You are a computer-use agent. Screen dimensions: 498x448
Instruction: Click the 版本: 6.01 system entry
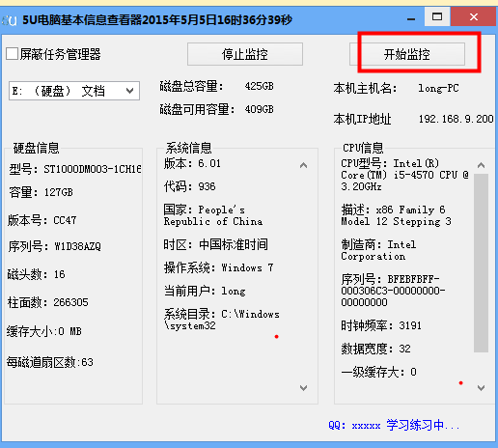point(192,163)
